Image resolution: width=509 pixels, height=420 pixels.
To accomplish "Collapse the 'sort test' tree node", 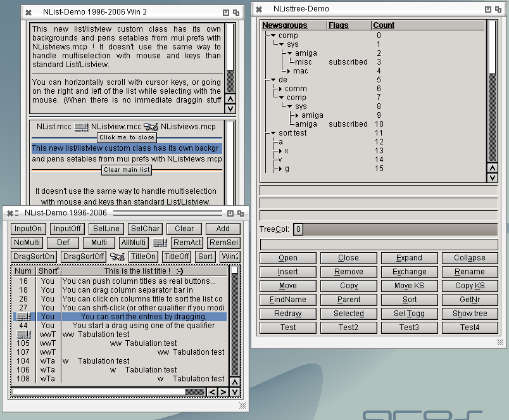I will pos(273,133).
